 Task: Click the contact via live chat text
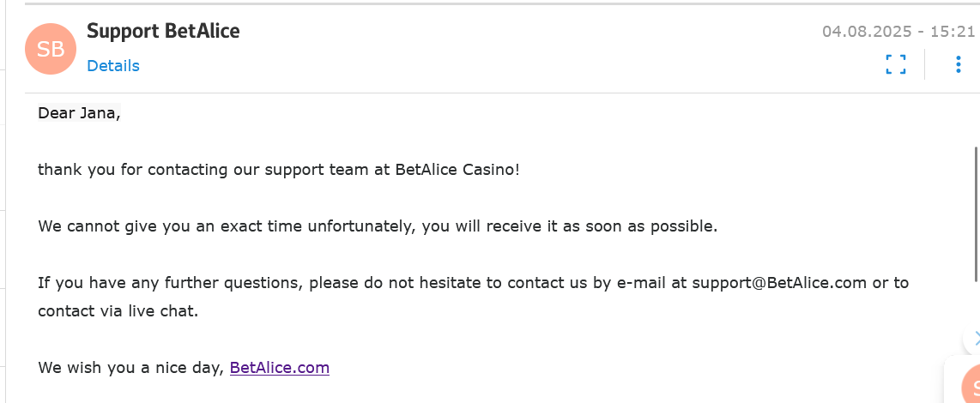[x=118, y=311]
